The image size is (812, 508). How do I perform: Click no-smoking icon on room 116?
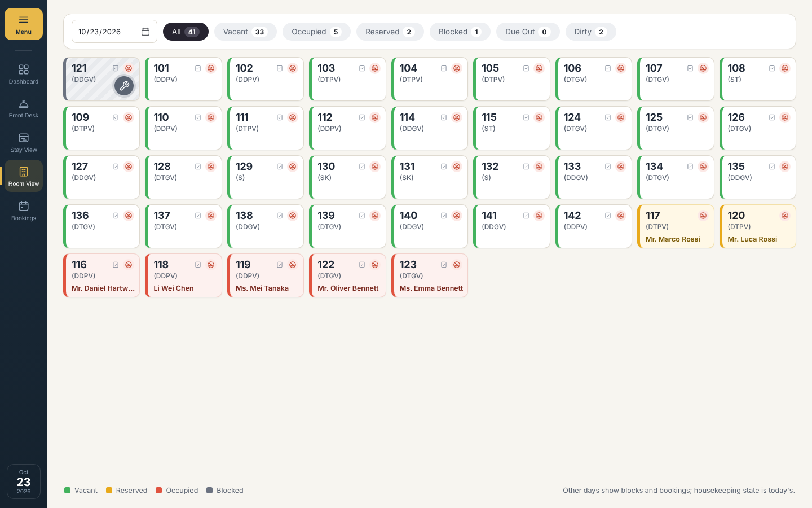(129, 265)
